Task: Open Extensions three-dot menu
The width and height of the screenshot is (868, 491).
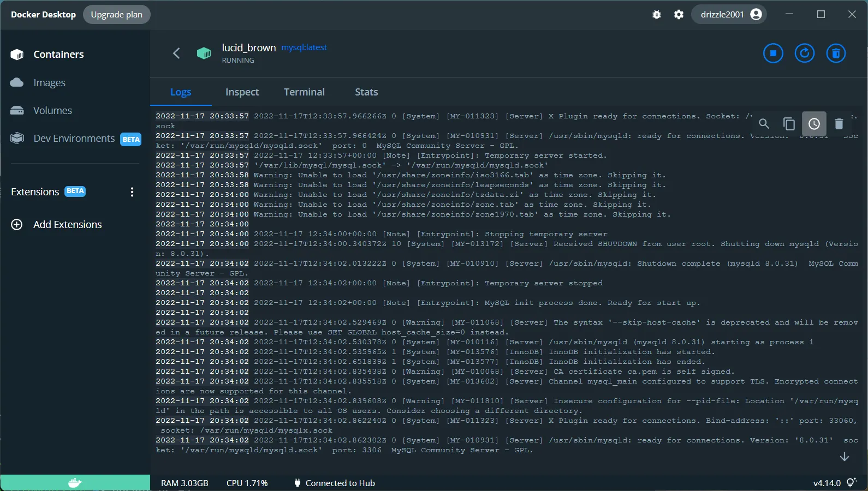Action: [x=132, y=192]
